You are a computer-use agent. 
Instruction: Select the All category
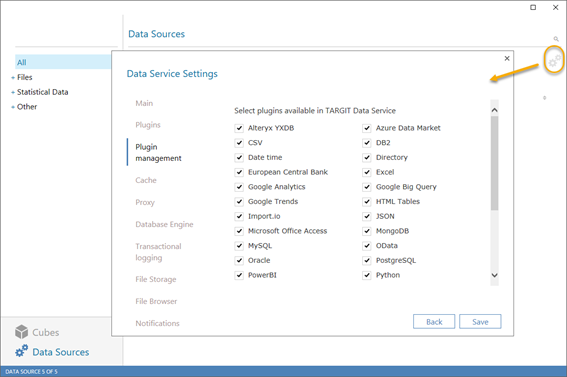pos(63,62)
